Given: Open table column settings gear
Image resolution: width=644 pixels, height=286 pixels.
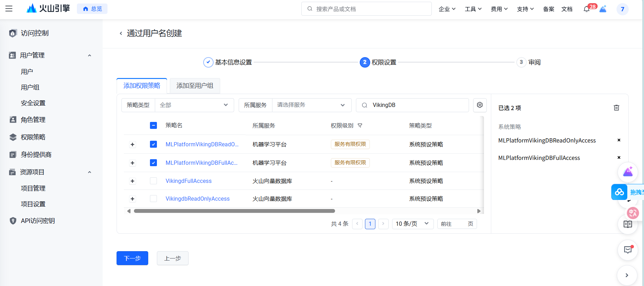Looking at the screenshot, I should 480,105.
